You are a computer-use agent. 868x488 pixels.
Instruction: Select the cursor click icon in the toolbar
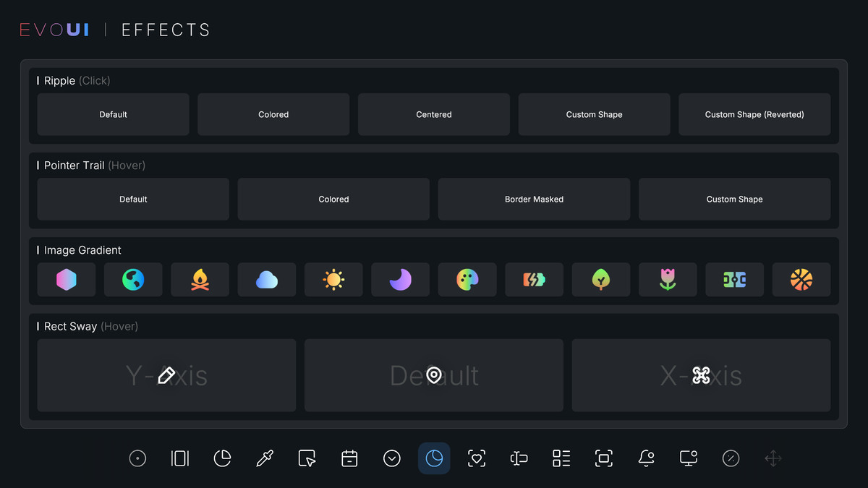307,458
